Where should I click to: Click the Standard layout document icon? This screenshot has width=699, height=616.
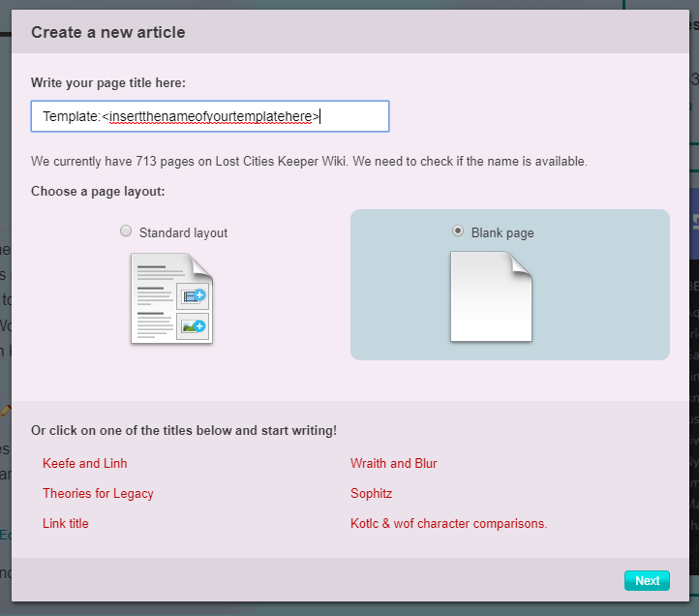click(171, 298)
